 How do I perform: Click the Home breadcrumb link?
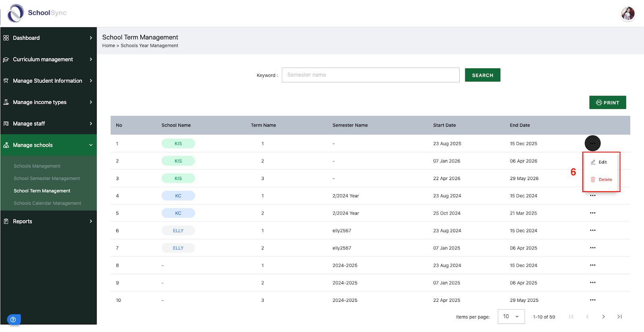(x=109, y=46)
